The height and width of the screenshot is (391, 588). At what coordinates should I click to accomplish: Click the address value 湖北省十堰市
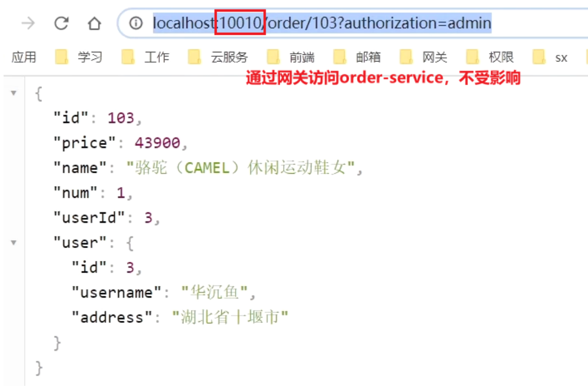230,317
